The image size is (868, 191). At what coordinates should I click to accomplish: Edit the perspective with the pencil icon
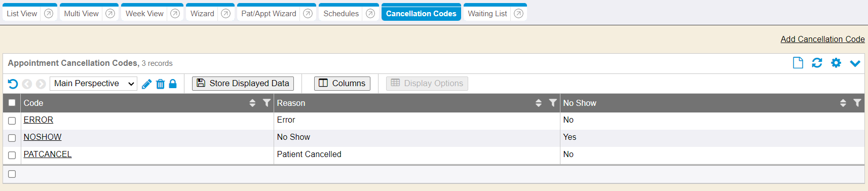(146, 84)
